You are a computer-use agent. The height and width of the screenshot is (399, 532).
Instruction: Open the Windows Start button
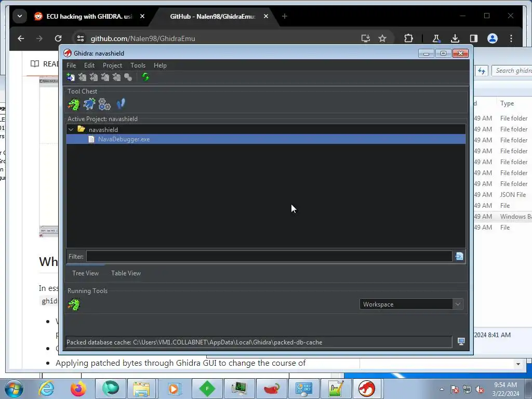point(14,389)
